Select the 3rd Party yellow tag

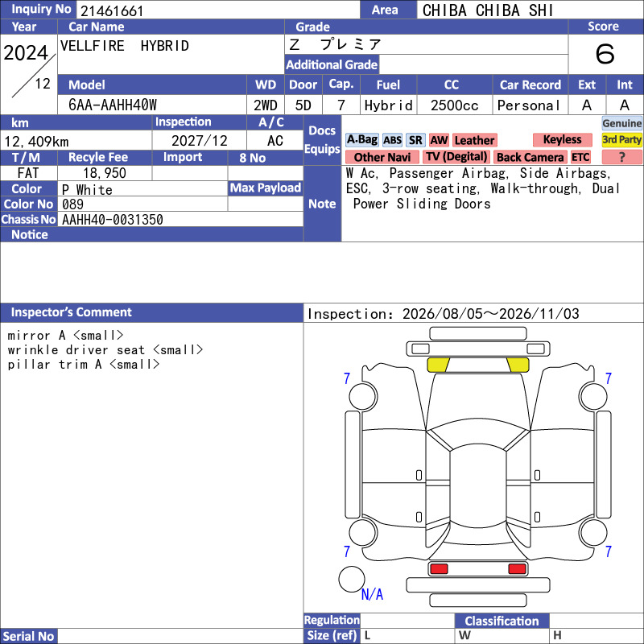[621, 139]
